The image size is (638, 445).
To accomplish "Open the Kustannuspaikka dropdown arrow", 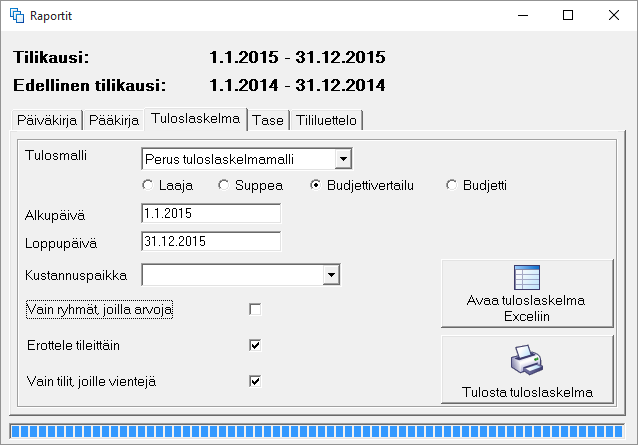I will [x=331, y=275].
